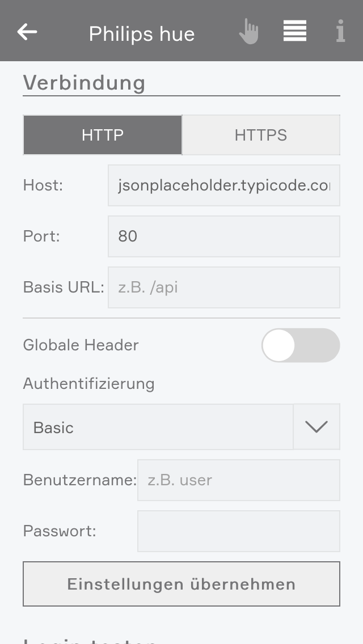The height and width of the screenshot is (644, 363).
Task: Click the Basis URL input field
Action: (223, 287)
